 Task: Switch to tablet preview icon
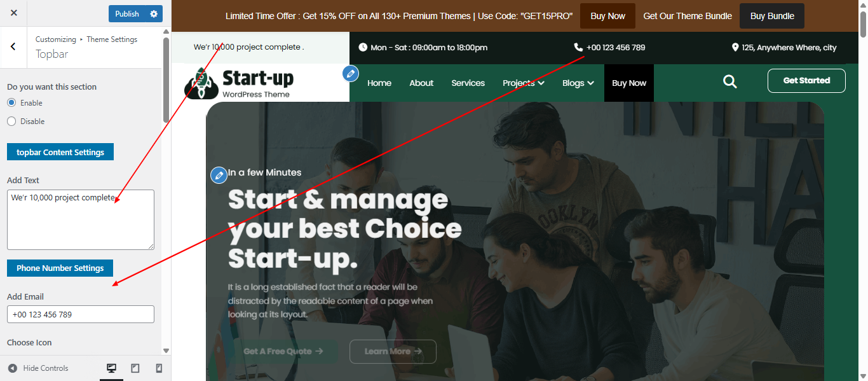tap(135, 368)
